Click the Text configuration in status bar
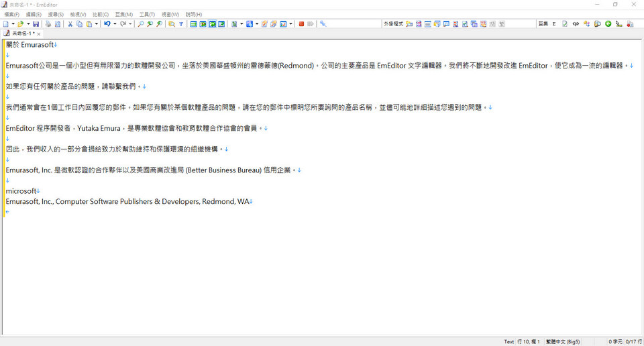644x346 pixels. click(x=508, y=341)
